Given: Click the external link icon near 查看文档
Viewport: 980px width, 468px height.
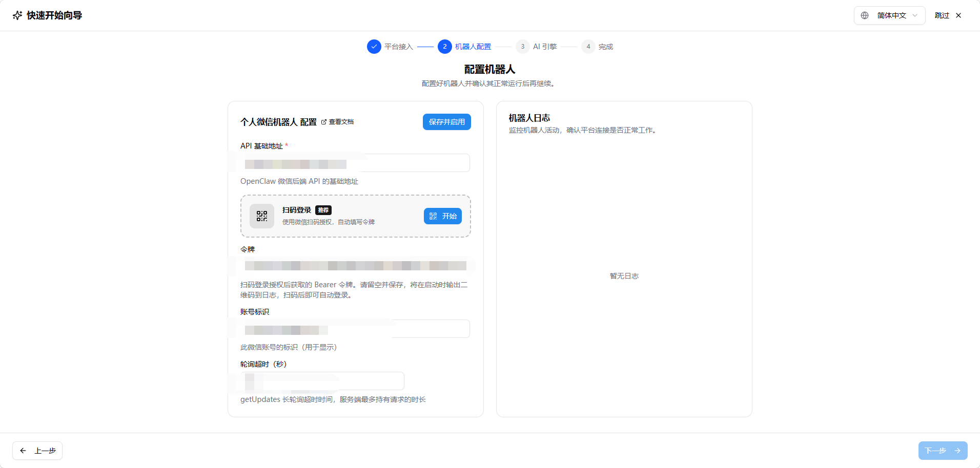Looking at the screenshot, I should tap(324, 122).
